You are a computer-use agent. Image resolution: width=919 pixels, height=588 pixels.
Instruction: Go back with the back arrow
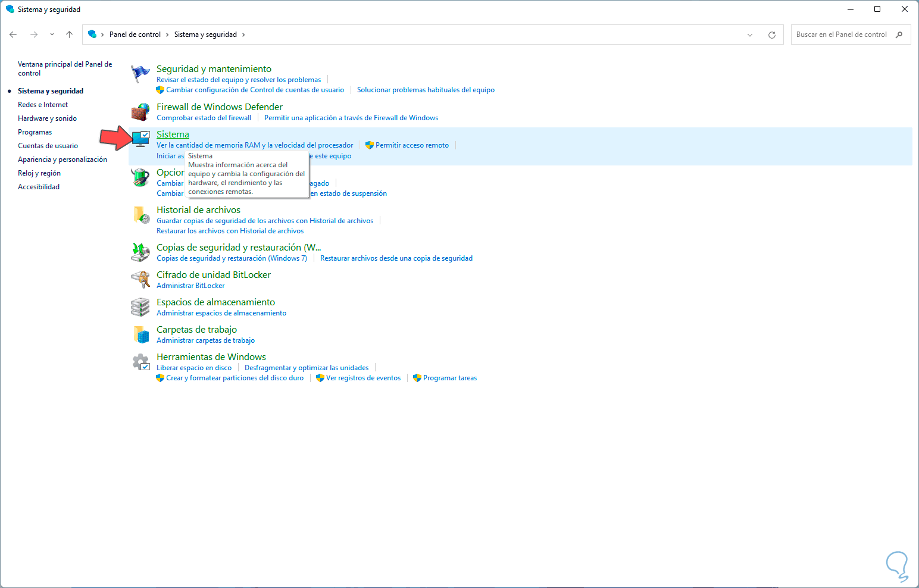pos(13,35)
